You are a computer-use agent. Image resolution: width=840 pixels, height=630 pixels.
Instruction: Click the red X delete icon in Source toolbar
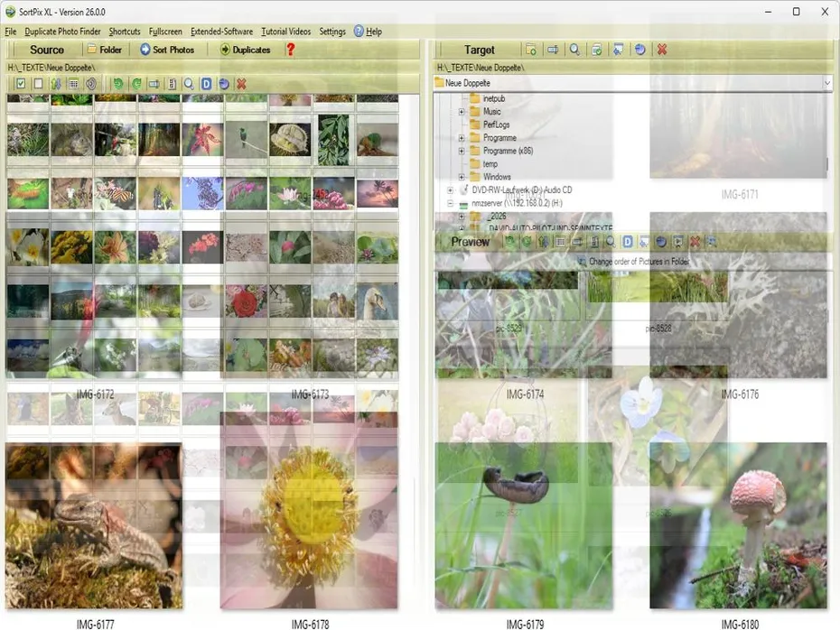pos(241,84)
